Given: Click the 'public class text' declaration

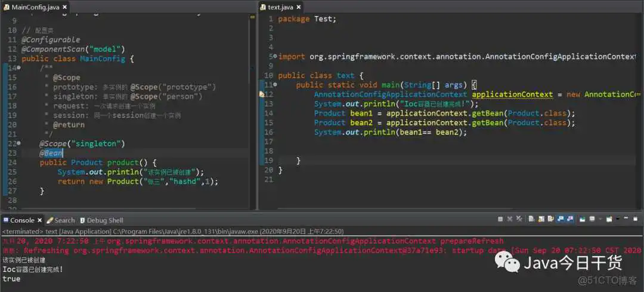Looking at the screenshot, I should point(321,75).
